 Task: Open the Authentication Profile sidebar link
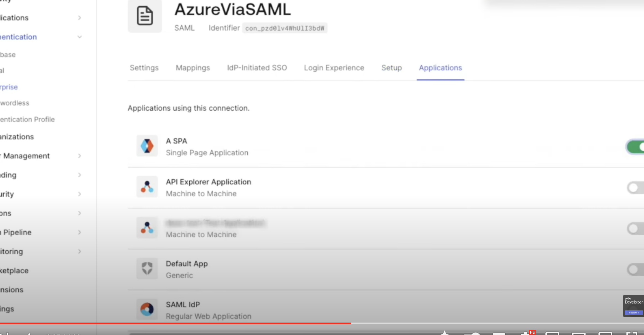pyautogui.click(x=27, y=119)
